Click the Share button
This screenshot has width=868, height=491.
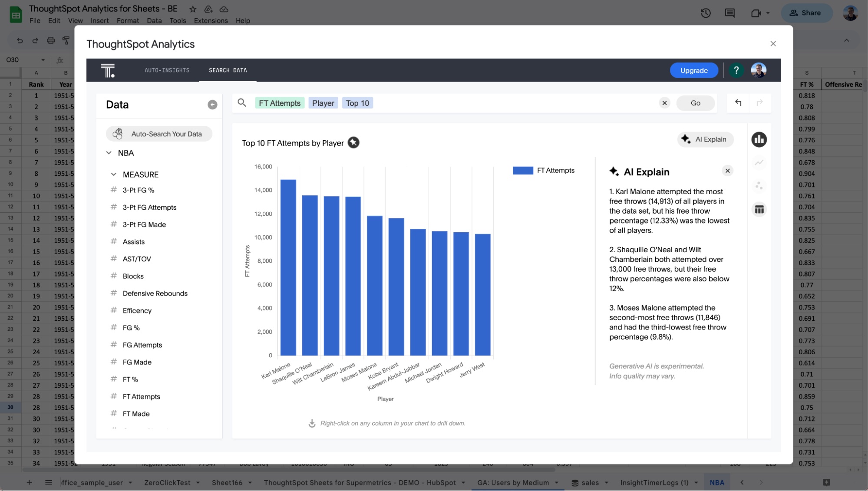tap(807, 13)
